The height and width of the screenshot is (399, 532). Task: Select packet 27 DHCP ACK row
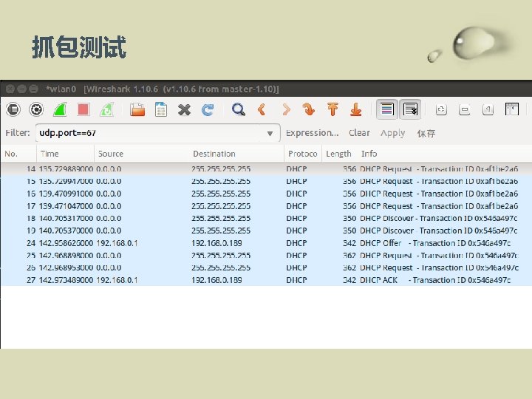266,280
